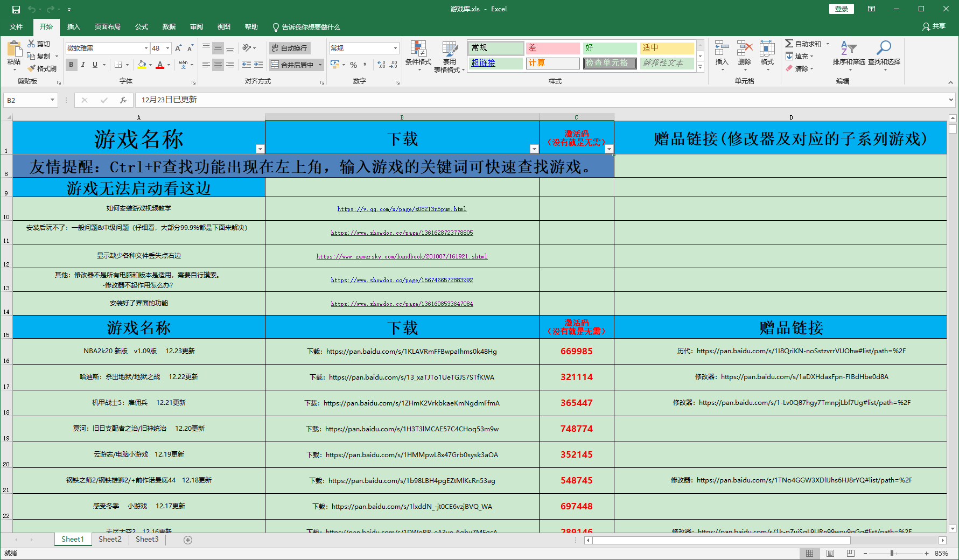Click the Cut scissors icon
The image size is (959, 560).
coord(31,44)
